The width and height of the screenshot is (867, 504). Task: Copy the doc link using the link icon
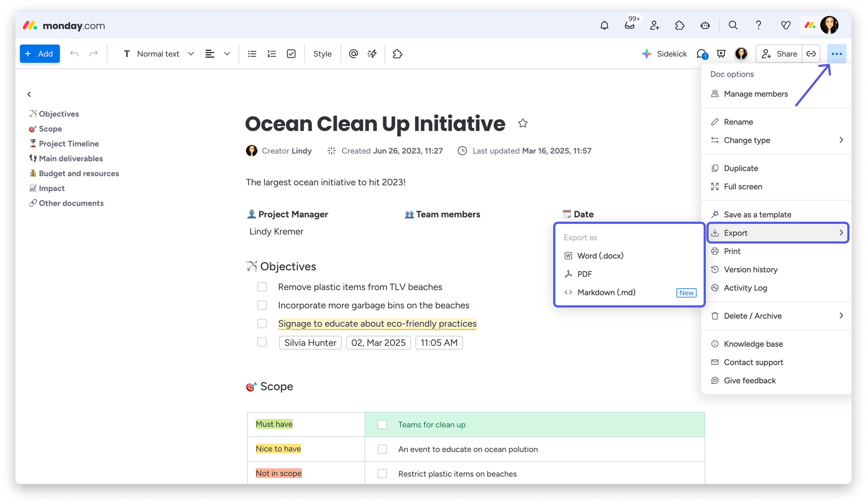[811, 54]
